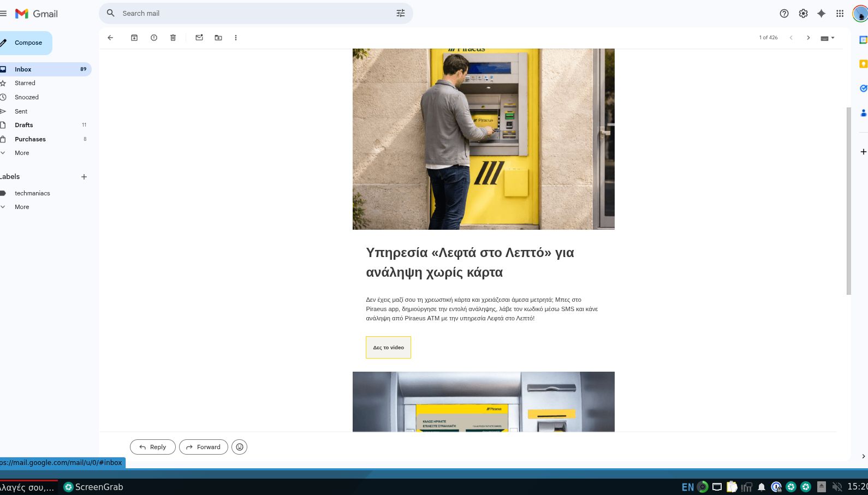Open the input tools keyboard dropdown
This screenshot has height=495, width=868.
click(828, 38)
